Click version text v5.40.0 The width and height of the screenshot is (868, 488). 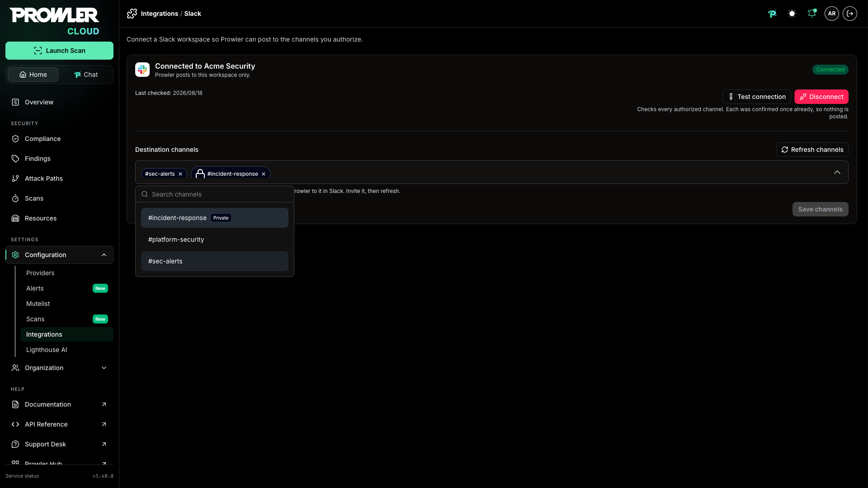(x=103, y=476)
